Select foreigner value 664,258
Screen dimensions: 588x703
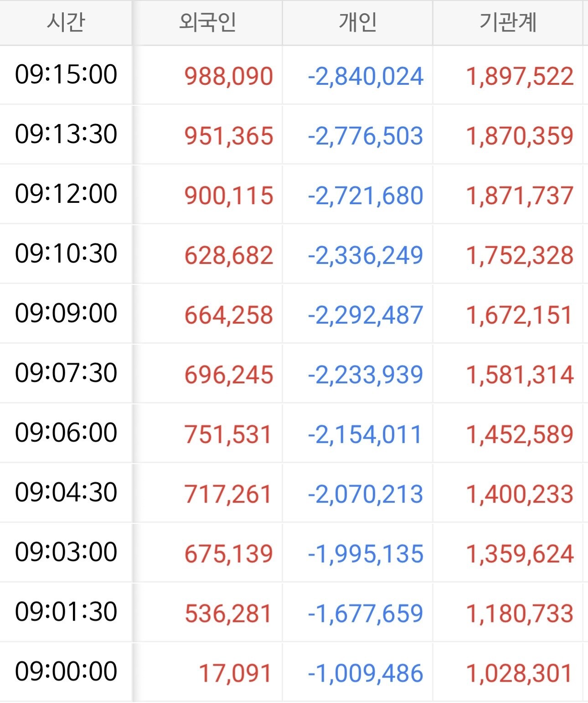tap(228, 315)
